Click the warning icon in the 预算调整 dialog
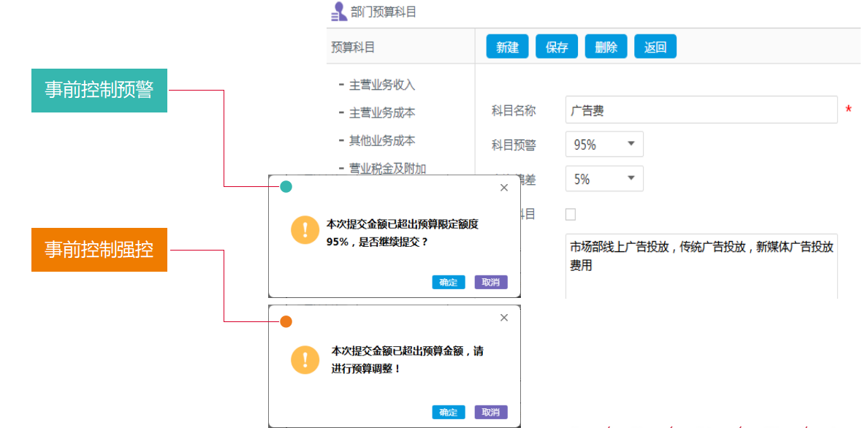 pos(305,360)
